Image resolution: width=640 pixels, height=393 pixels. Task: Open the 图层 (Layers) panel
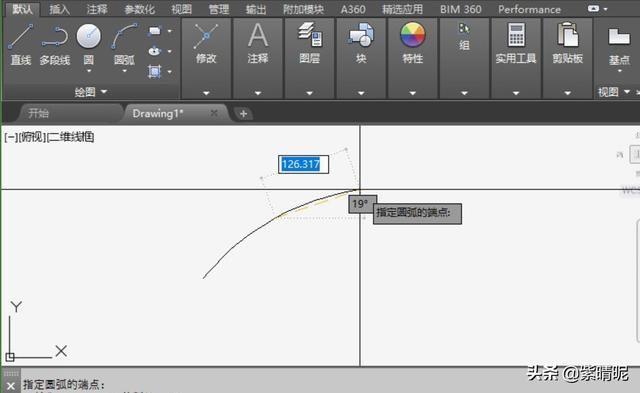click(309, 44)
